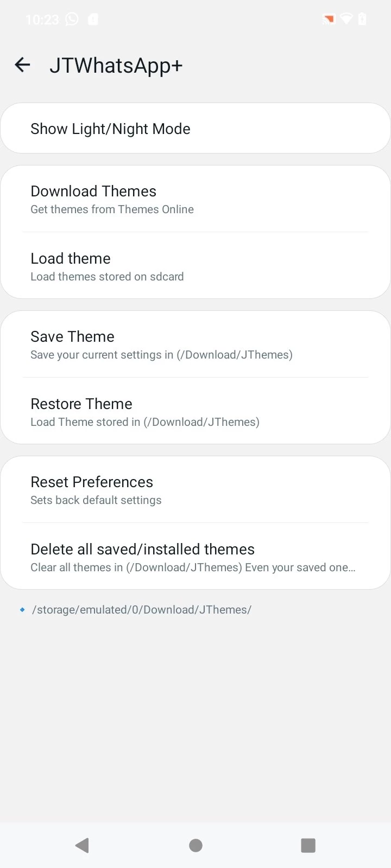Tap the WhatsApp notification icon in status bar
This screenshot has height=868, width=391.
click(72, 20)
